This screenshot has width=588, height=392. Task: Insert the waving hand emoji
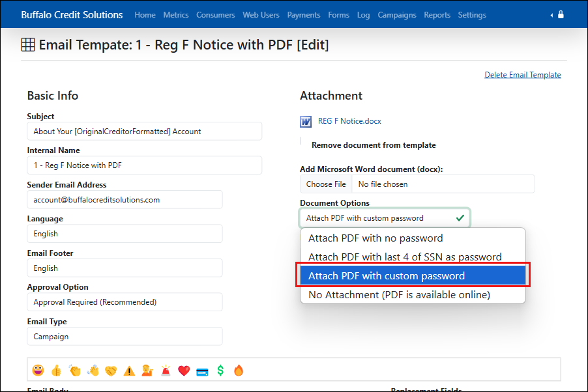coord(93,371)
